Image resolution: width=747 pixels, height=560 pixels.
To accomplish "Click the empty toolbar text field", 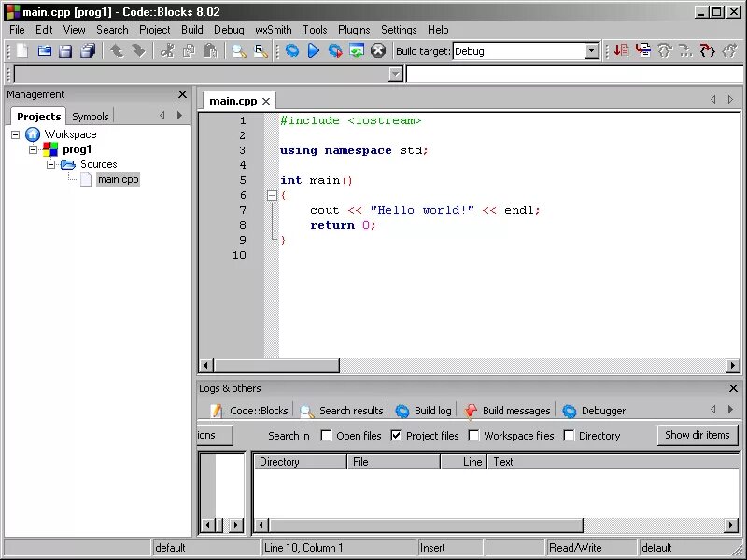I will (x=574, y=75).
